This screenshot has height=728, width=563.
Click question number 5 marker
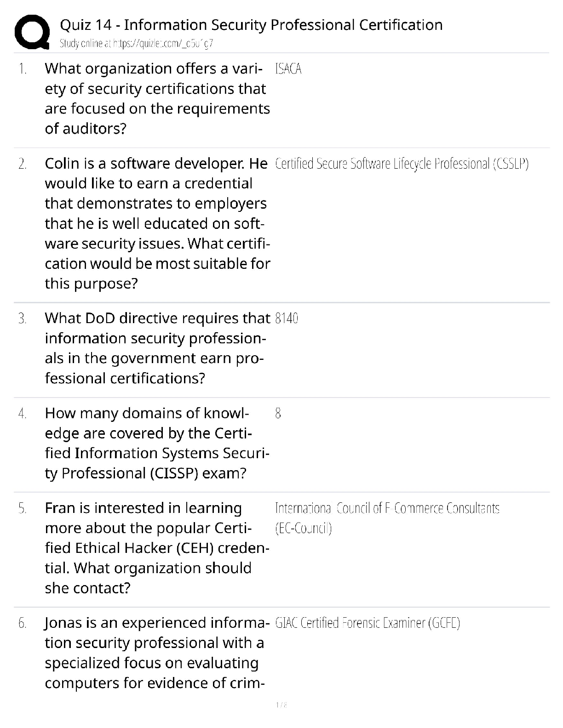click(23, 508)
